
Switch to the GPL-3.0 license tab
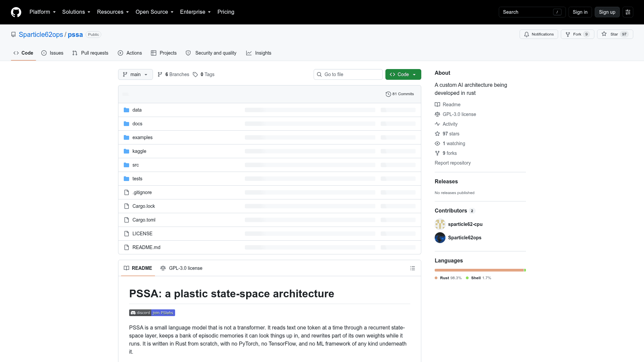[x=181, y=268]
